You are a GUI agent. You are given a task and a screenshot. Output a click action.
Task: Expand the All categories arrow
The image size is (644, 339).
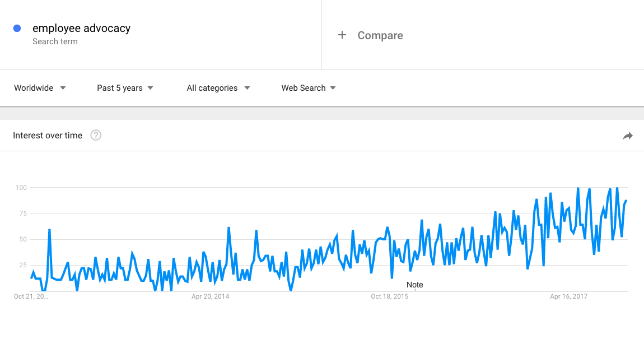click(x=247, y=88)
